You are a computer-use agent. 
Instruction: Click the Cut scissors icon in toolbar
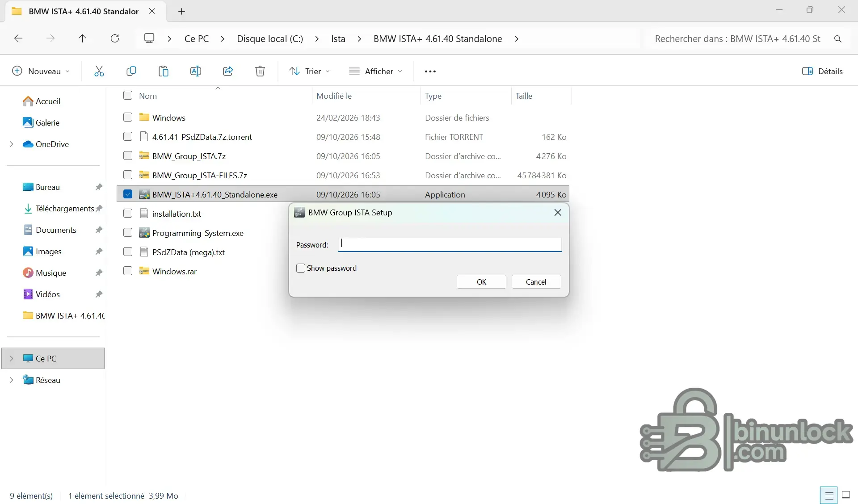point(99,71)
